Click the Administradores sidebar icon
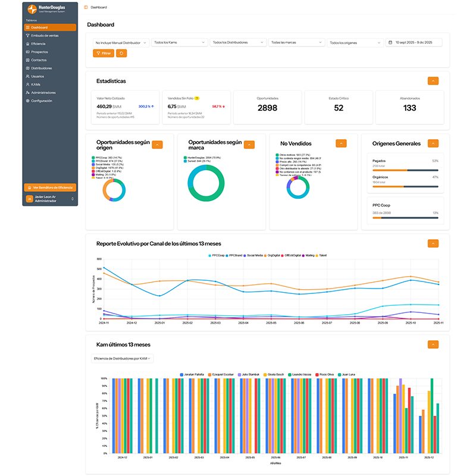The width and height of the screenshot is (476, 476). [x=27, y=92]
